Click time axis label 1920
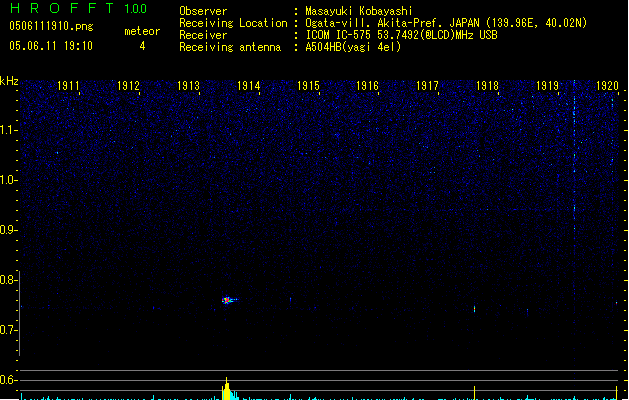629x400 pixels. coord(607,86)
